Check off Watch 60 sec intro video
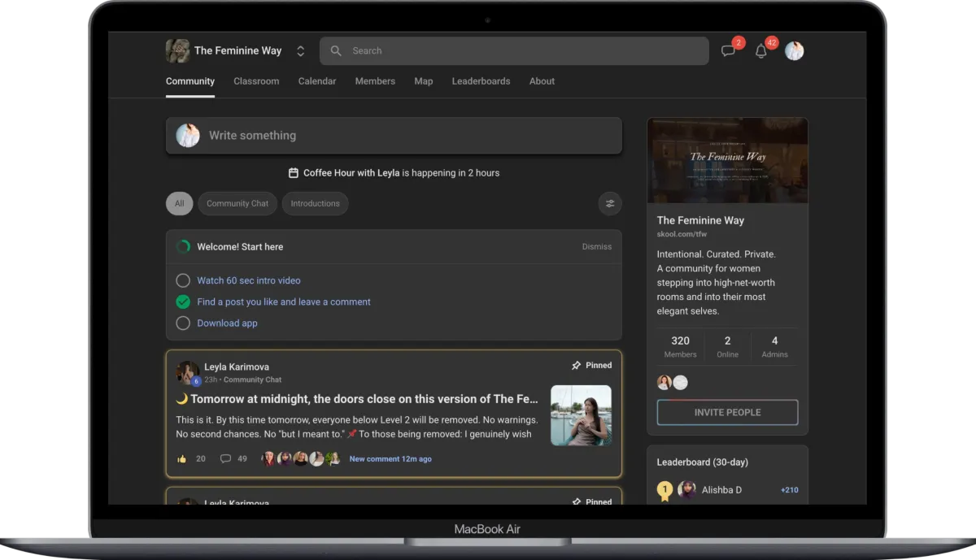This screenshot has height=560, width=976. coord(183,280)
